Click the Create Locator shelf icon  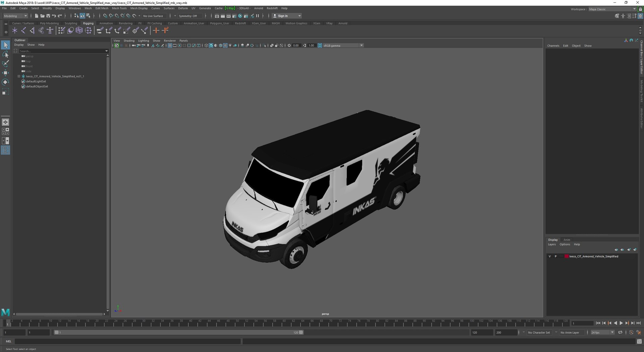click(15, 31)
